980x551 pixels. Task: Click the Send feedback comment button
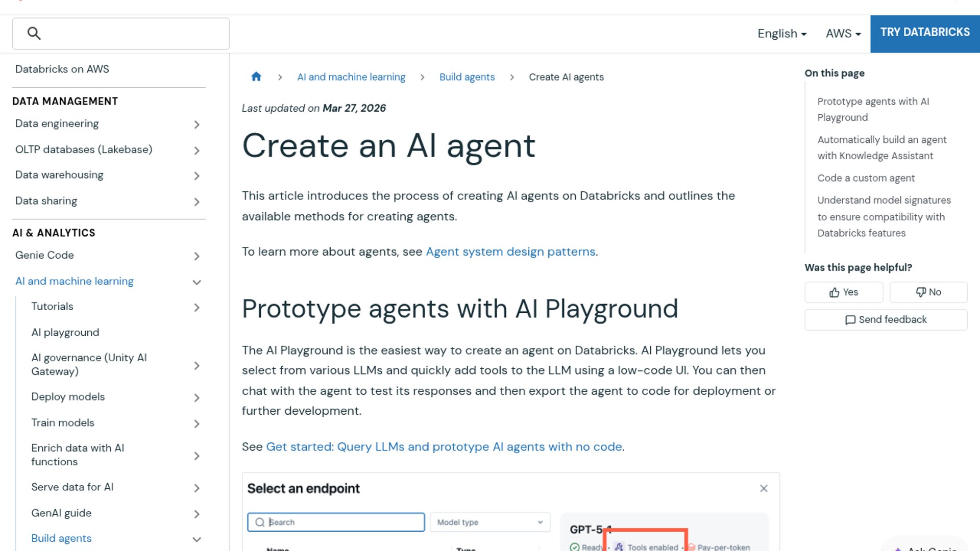pyautogui.click(x=886, y=320)
